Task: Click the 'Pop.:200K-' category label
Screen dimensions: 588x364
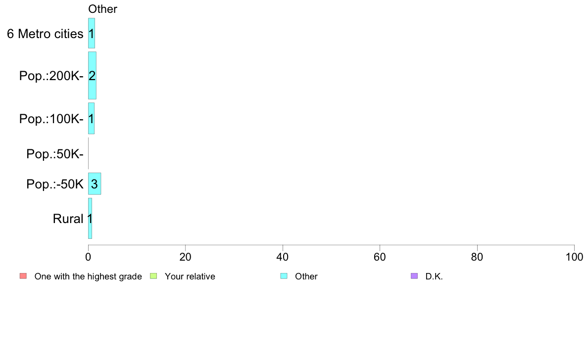Action: click(x=51, y=76)
